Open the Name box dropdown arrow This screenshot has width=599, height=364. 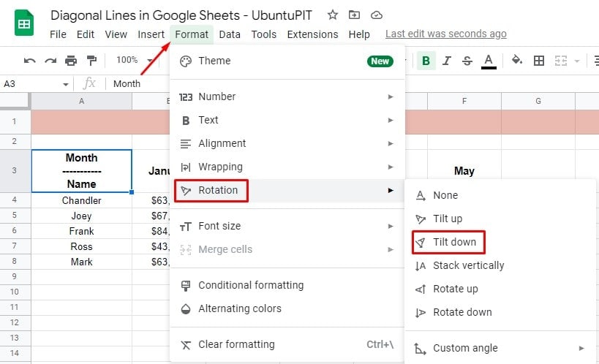[x=66, y=84]
